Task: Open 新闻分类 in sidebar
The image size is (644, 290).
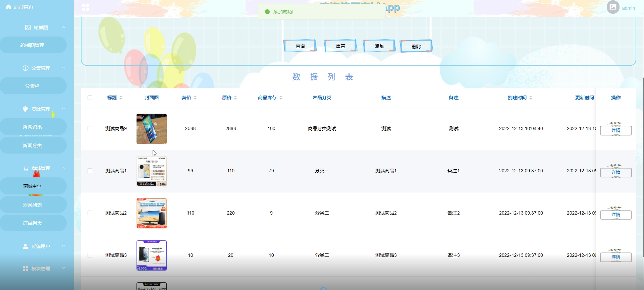Action: (33, 146)
